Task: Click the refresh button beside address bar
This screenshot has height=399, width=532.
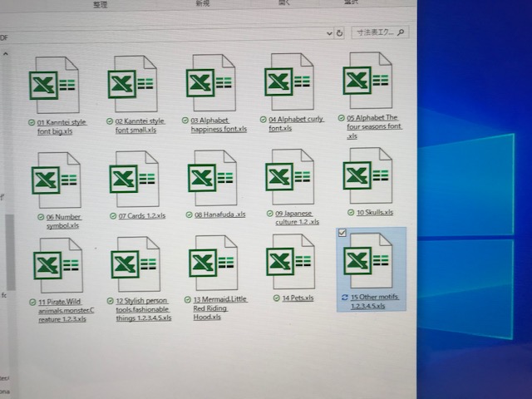Action: [x=339, y=33]
